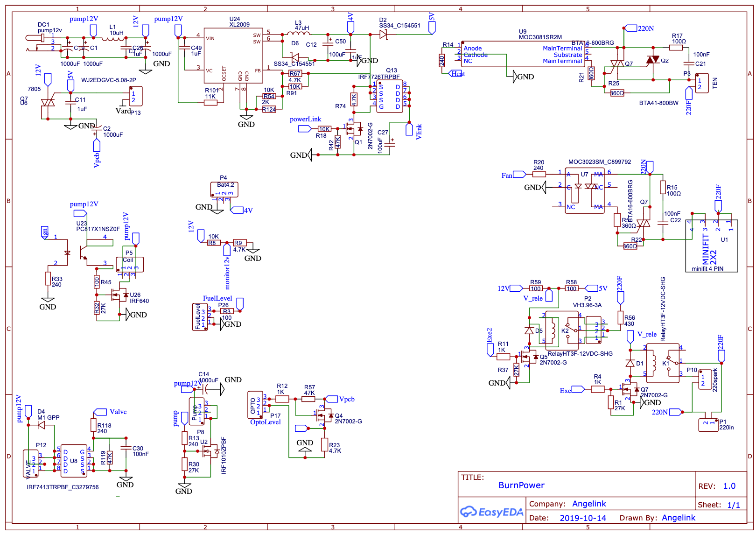Select the MOC3081SR2M U9 optocoupler block
Image resolution: width=756 pixels, height=534 pixels.
[x=523, y=54]
